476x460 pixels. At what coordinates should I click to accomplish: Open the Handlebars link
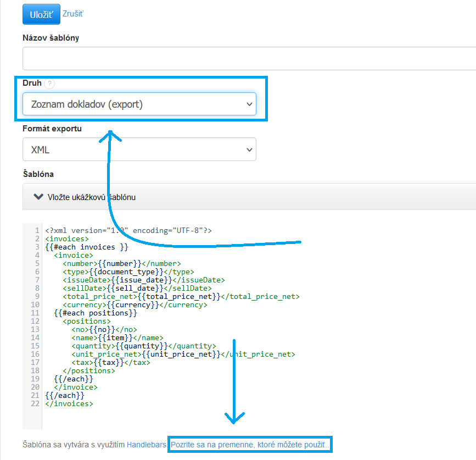(x=146, y=445)
